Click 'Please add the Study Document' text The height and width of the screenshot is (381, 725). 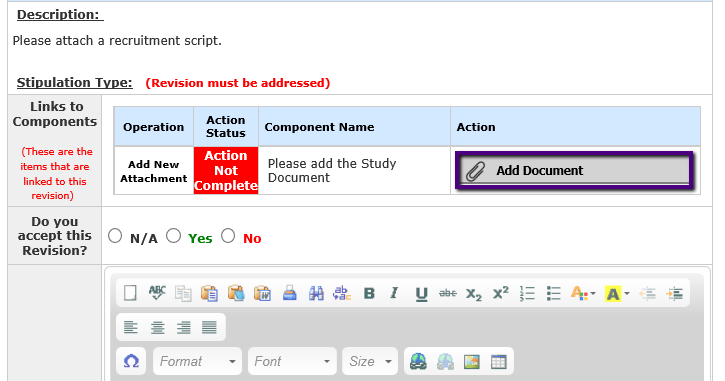[x=332, y=170]
